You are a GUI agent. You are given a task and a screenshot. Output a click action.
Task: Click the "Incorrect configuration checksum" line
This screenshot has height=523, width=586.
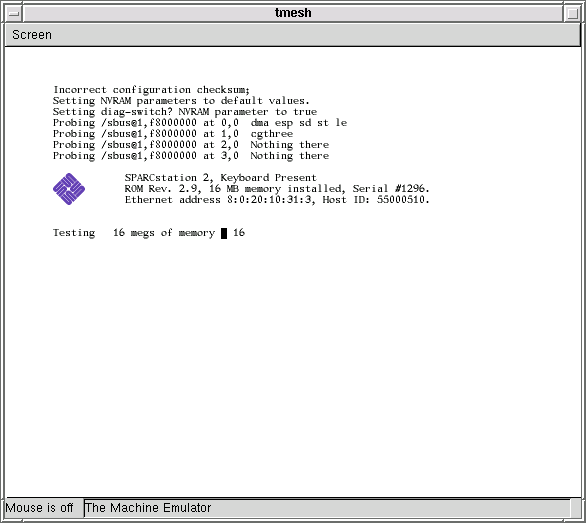[151, 90]
